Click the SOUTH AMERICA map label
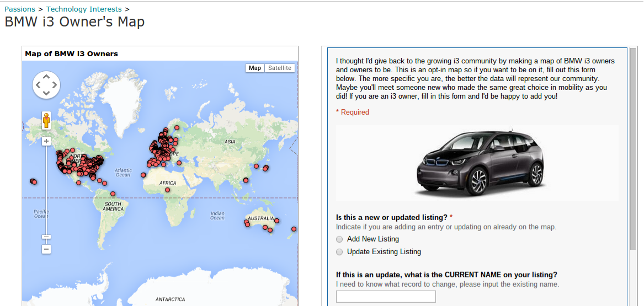The height and width of the screenshot is (306, 644). tap(113, 206)
